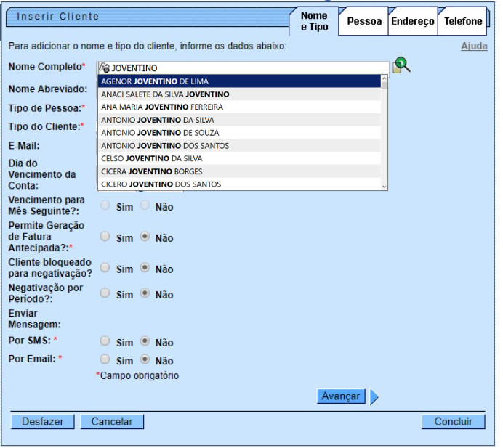The width and height of the screenshot is (503, 448).
Task: Go to the Telefone tab
Action: (x=463, y=22)
